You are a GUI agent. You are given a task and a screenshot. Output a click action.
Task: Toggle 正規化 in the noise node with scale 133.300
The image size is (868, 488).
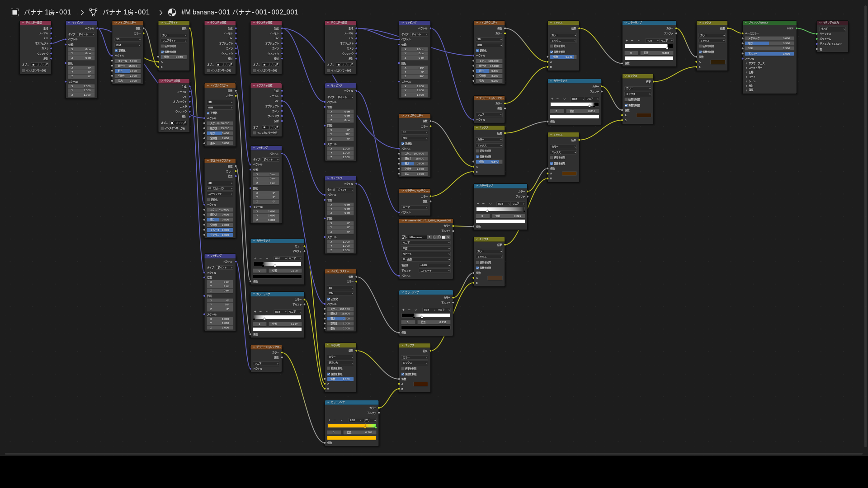coord(329,299)
